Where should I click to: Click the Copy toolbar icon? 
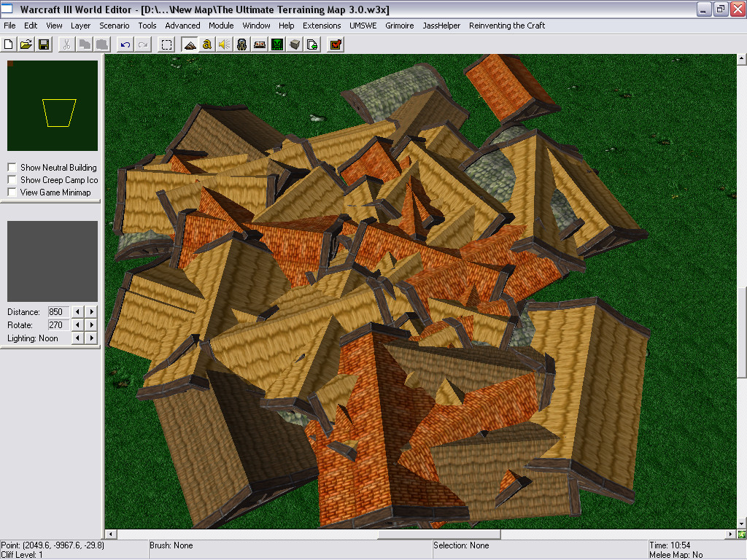coord(85,44)
